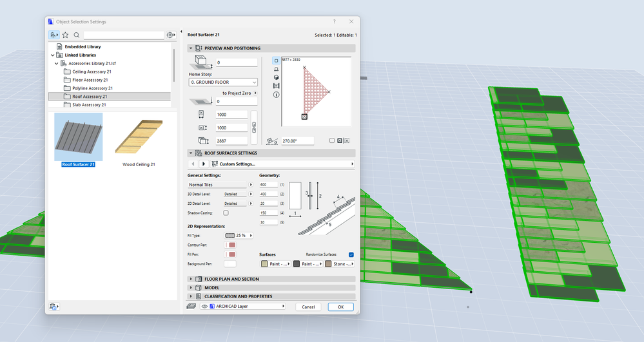Toggle the mirror object checkbox
This screenshot has width=644, height=342.
332,140
